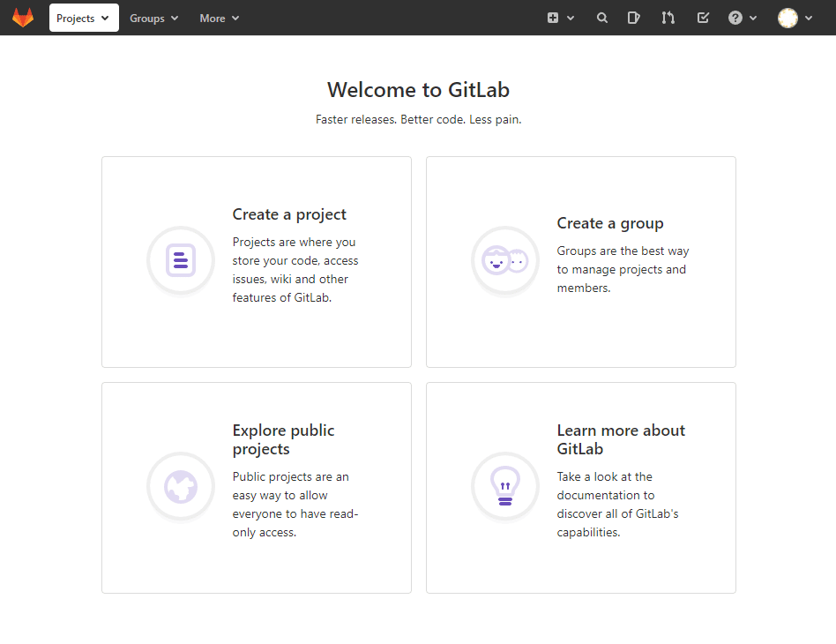Open the Groups dropdown menu
836x644 pixels.
153,19
